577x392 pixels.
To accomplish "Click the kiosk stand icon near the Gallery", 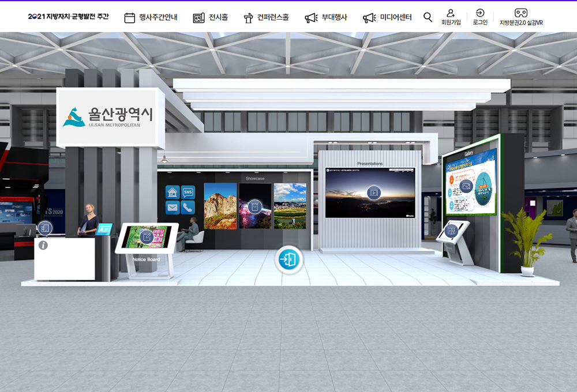I will click(451, 231).
